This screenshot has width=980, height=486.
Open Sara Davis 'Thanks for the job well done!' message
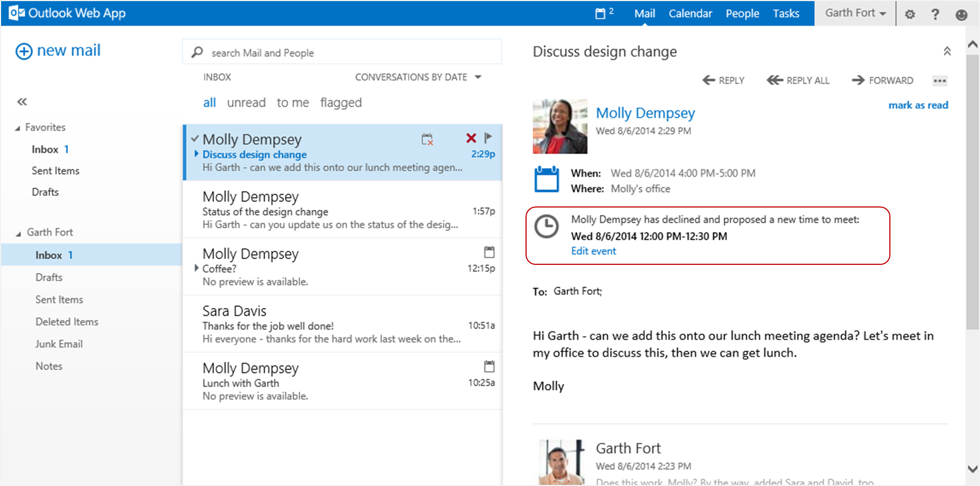343,324
